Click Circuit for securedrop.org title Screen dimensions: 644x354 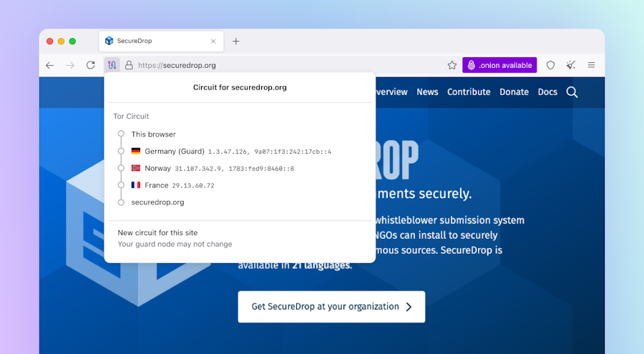click(x=240, y=87)
